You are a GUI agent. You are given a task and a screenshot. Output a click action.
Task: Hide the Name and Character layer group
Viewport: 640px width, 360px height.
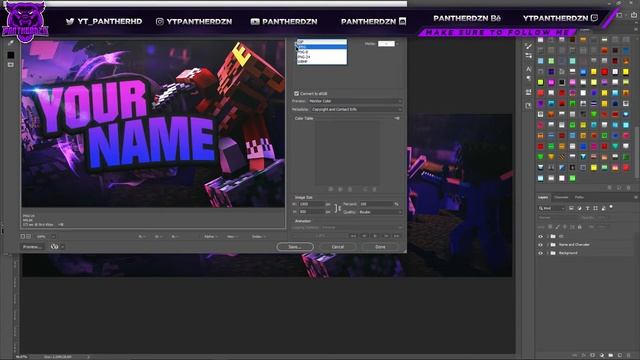coord(540,244)
